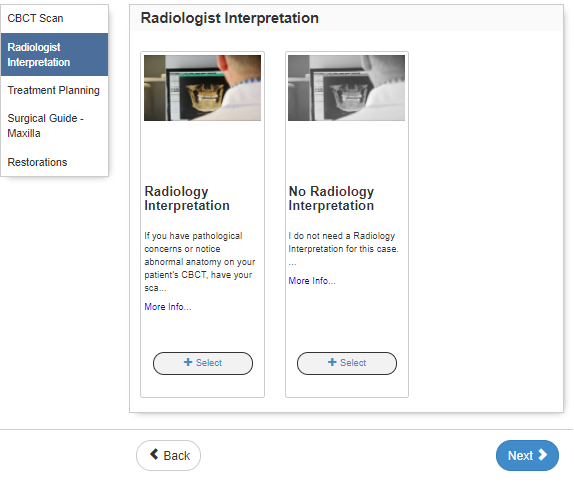Click the No Radiology Interpretation card title

point(331,198)
